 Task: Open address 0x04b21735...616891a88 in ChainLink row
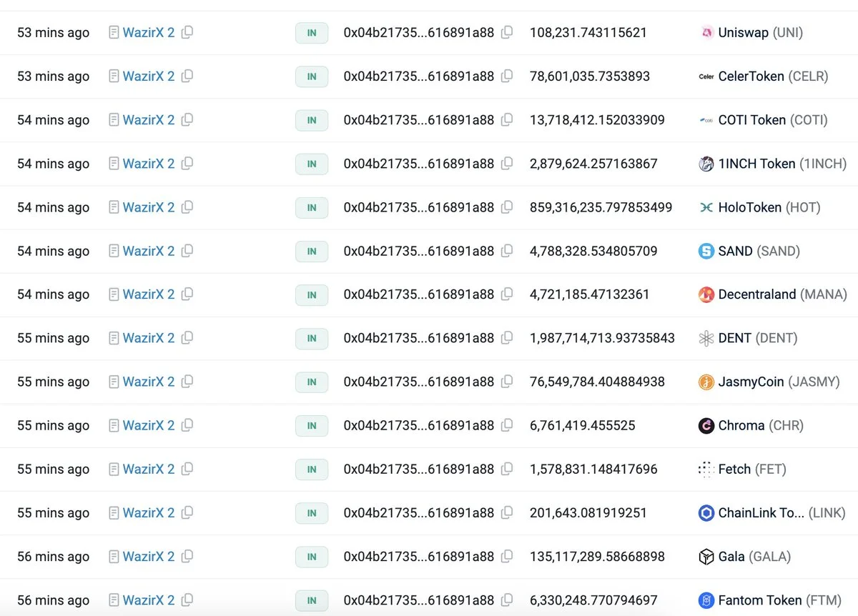(419, 512)
